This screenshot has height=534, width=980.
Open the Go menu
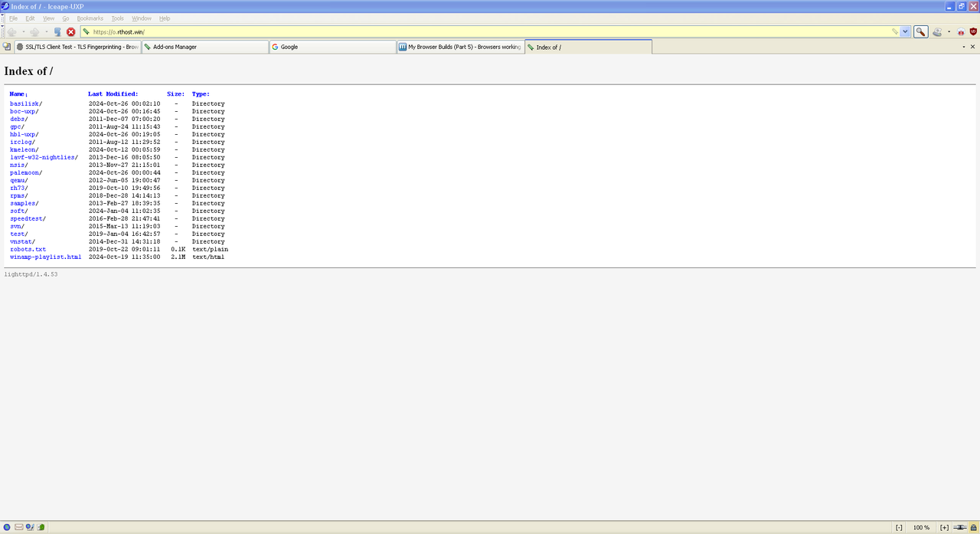tap(66, 18)
